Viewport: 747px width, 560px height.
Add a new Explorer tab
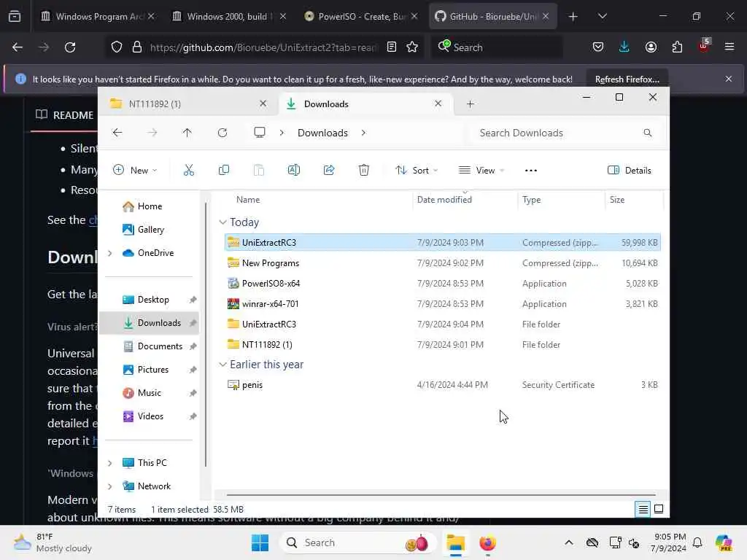coord(471,104)
